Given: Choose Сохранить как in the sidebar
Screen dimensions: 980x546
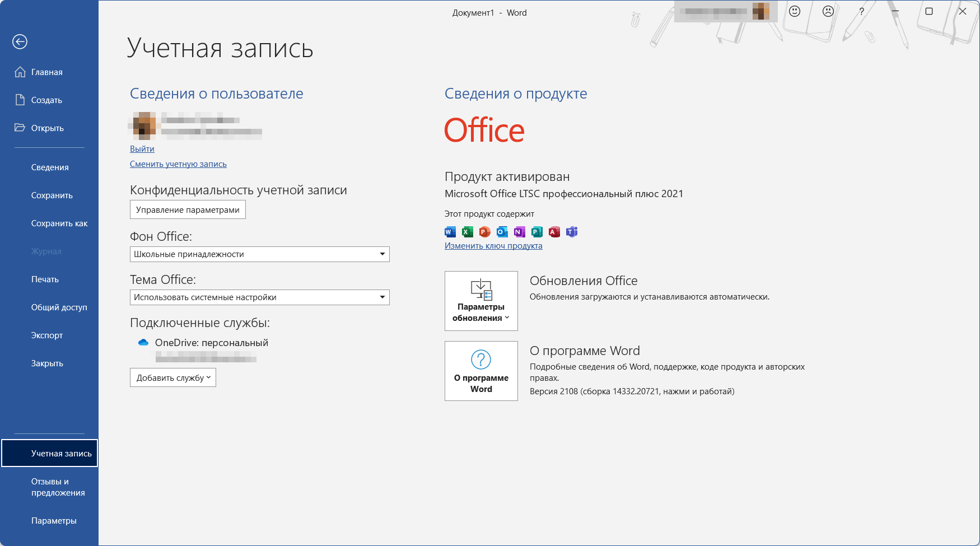Looking at the screenshot, I should [59, 223].
